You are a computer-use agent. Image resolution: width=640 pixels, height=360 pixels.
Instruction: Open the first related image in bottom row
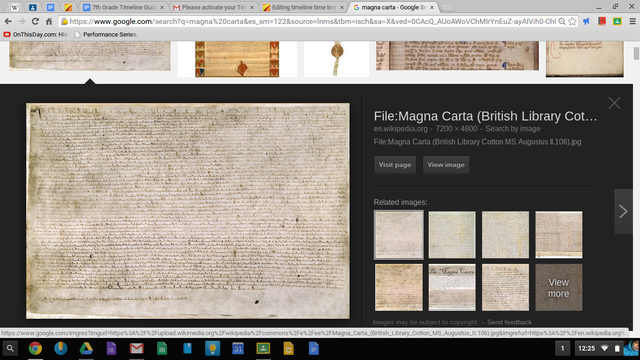pyautogui.click(x=399, y=287)
